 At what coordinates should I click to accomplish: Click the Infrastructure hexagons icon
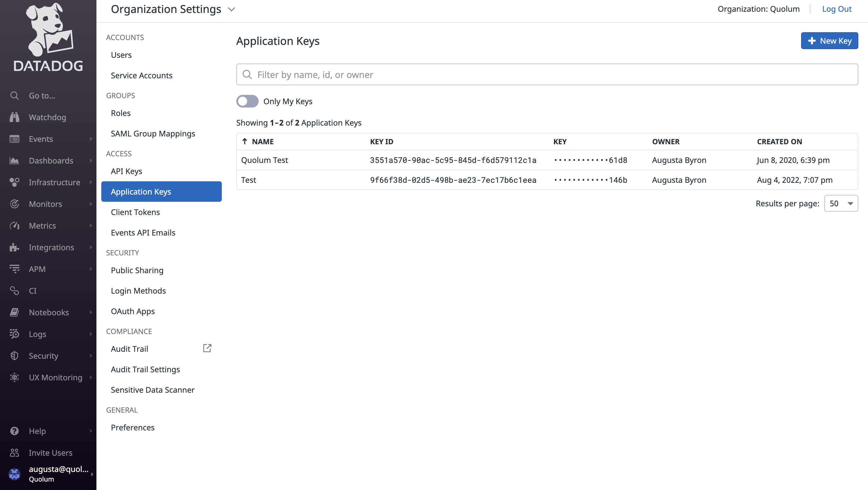point(14,182)
